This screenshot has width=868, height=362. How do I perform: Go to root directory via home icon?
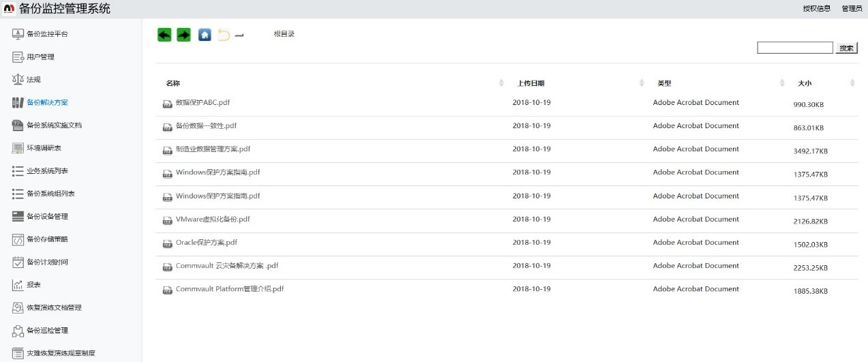point(205,35)
